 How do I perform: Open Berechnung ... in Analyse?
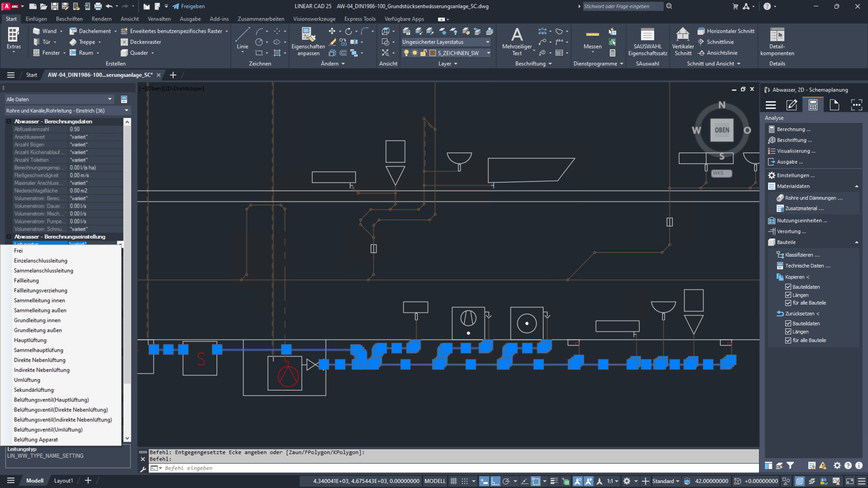coord(793,129)
